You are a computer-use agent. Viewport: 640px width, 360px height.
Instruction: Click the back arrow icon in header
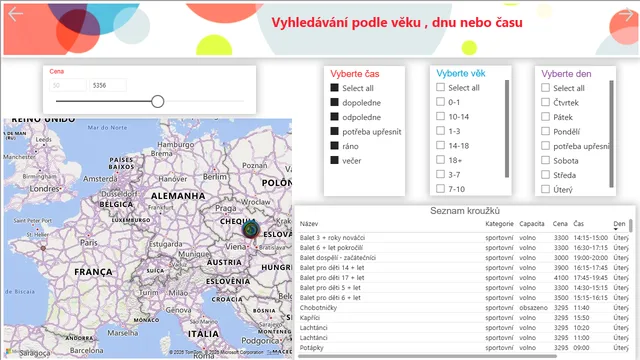tap(16, 14)
